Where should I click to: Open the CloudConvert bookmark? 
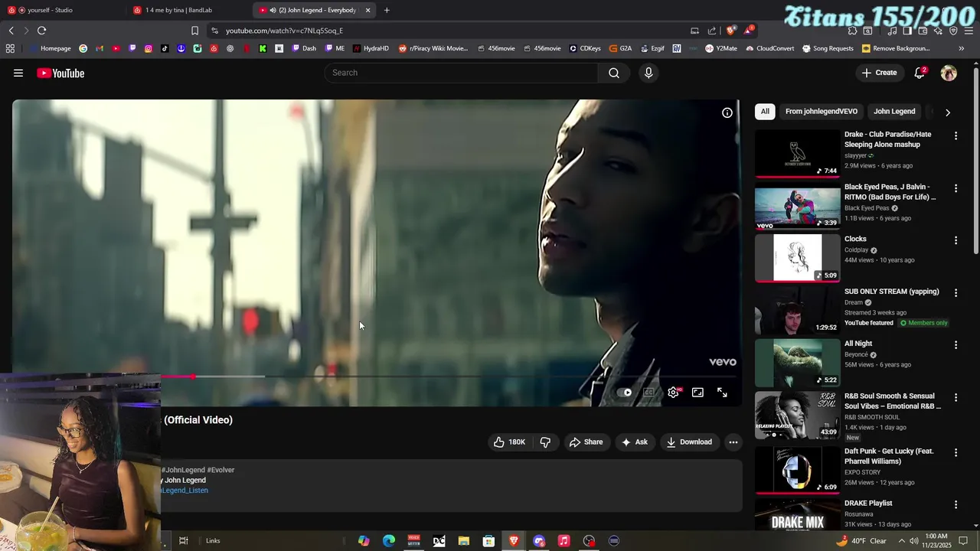(769, 48)
